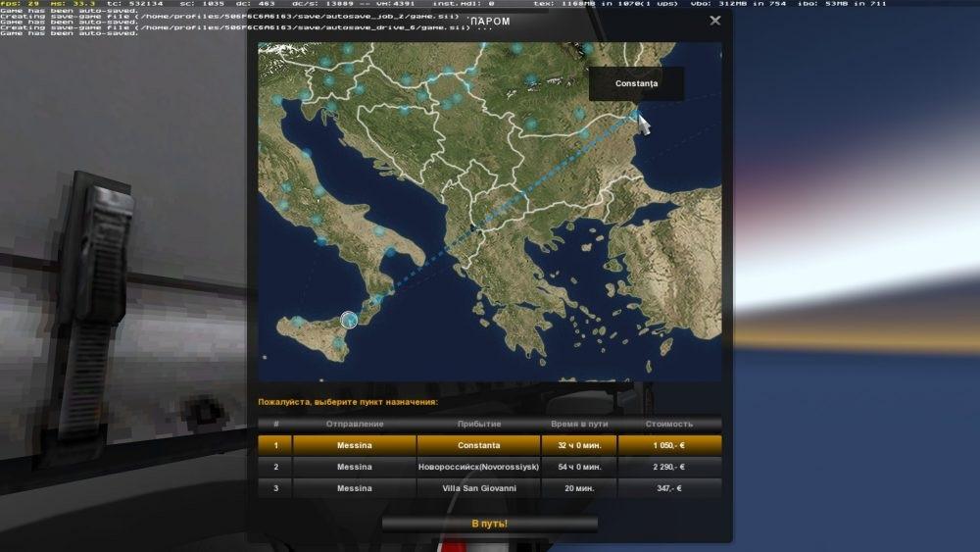
Task: Click the circled Messina marker on map
Action: click(x=348, y=319)
